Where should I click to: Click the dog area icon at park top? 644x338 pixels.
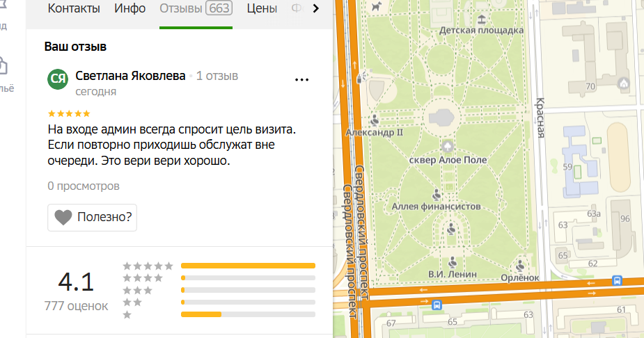[x=376, y=6]
